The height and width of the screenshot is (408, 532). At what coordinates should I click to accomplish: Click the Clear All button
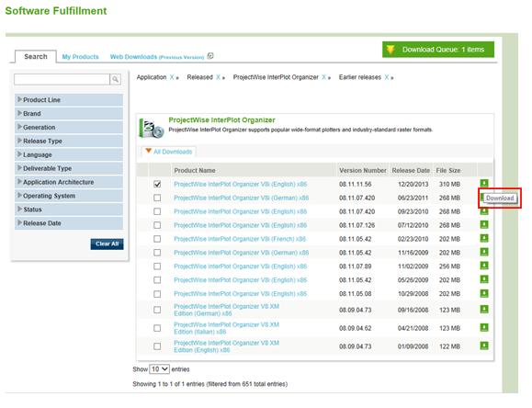[107, 244]
